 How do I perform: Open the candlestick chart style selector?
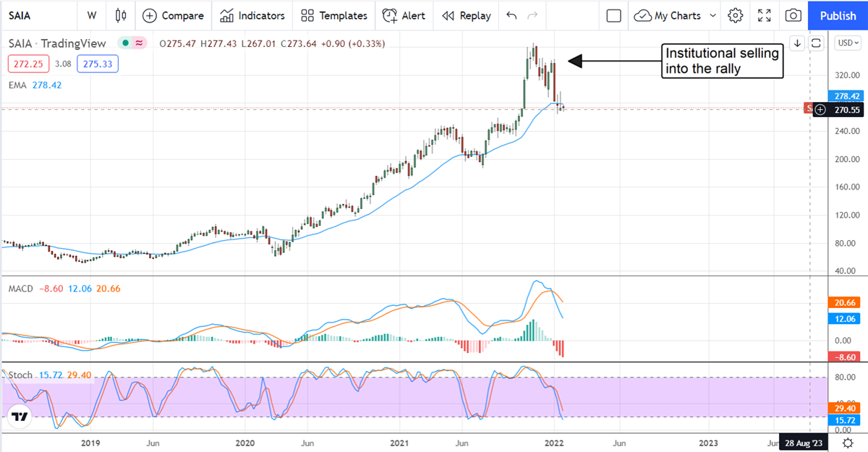click(x=120, y=15)
